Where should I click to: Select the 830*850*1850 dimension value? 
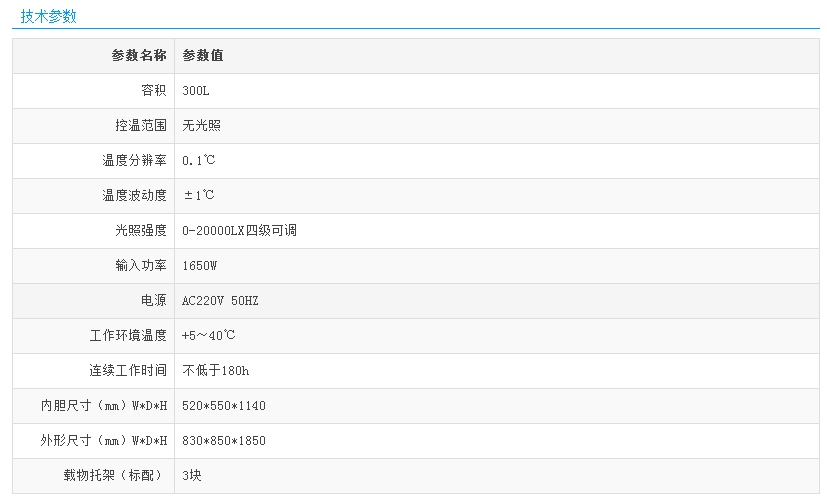coord(224,441)
